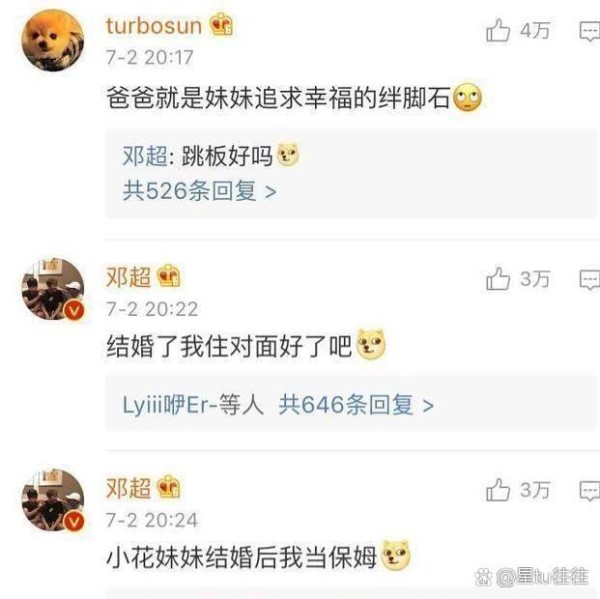Image resolution: width=600 pixels, height=599 pixels.
Task: Open 邓超 name in the nested reply
Action: tap(145, 156)
